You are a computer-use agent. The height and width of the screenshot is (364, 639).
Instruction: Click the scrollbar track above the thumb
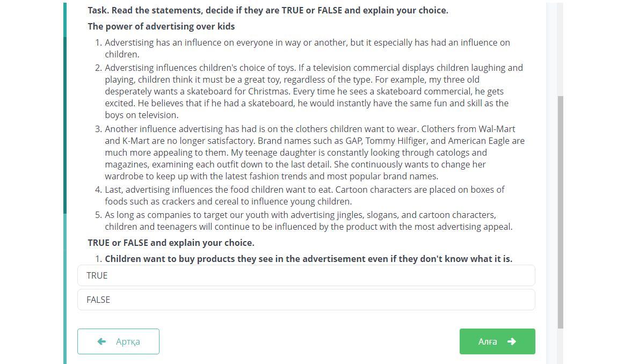click(561, 48)
